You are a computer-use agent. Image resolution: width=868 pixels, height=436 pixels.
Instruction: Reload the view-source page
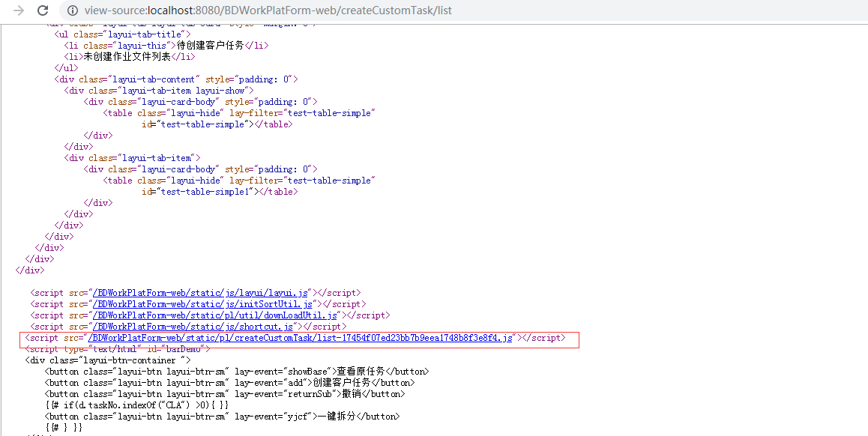(x=43, y=10)
